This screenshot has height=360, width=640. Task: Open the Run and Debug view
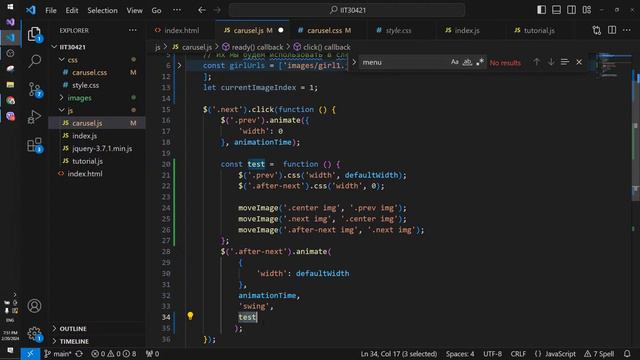pos(34,117)
